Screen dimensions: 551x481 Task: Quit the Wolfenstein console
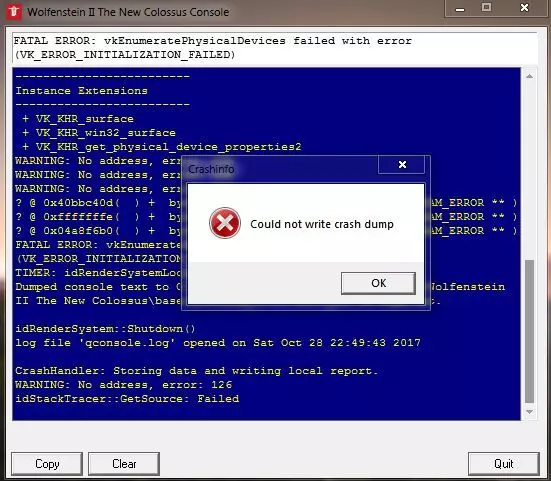(x=504, y=464)
